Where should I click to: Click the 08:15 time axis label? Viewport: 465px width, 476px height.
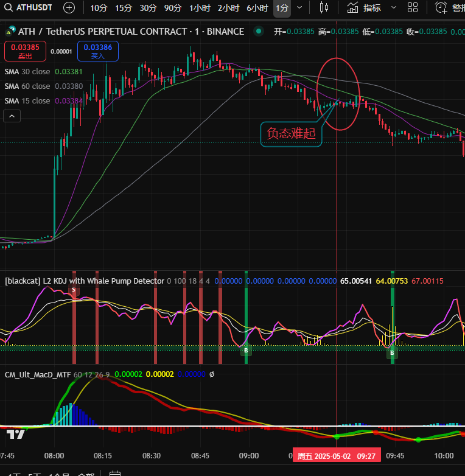click(x=103, y=456)
